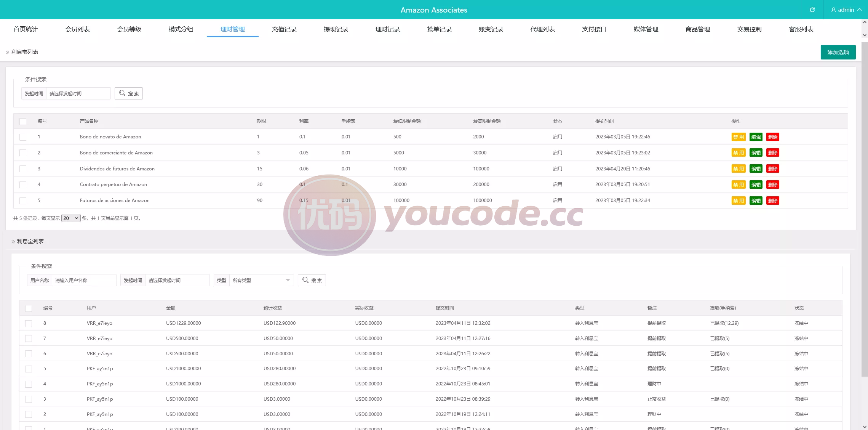
Task: Tick the select-all checkbox in product table header
Action: click(x=23, y=121)
